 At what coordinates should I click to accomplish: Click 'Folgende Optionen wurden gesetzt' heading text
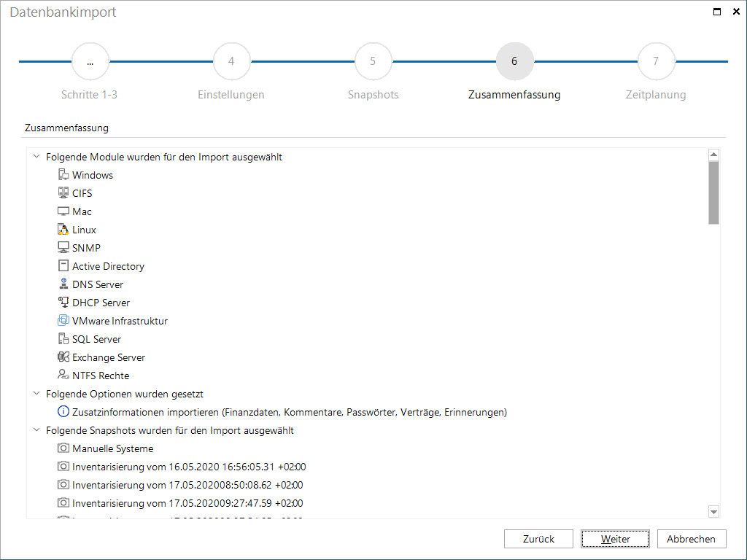pyautogui.click(x=124, y=394)
